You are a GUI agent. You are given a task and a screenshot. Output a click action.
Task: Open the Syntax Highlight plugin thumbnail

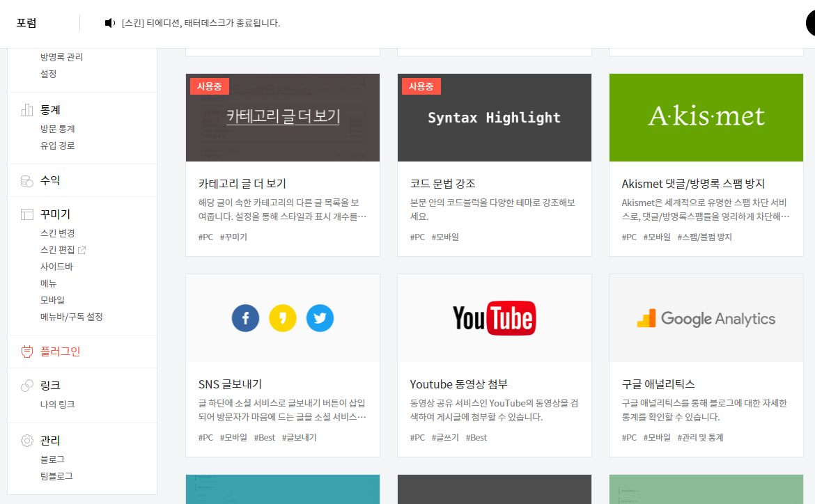(x=495, y=118)
